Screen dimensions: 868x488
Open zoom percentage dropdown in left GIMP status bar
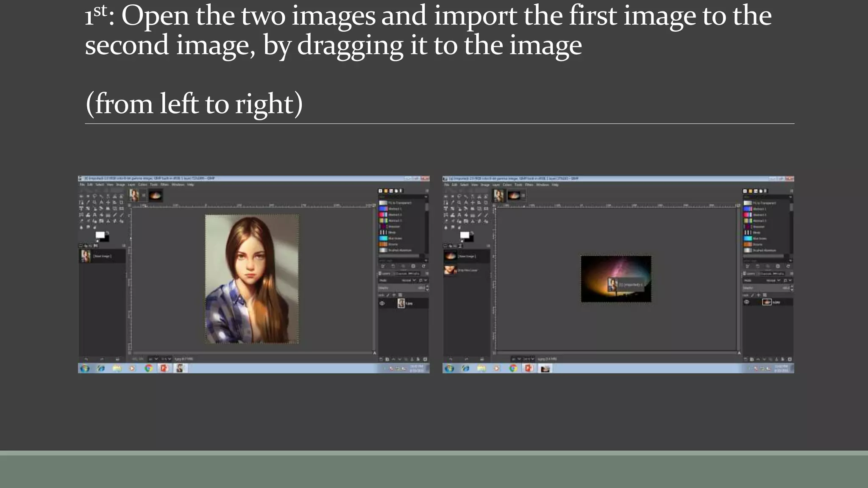click(166, 359)
